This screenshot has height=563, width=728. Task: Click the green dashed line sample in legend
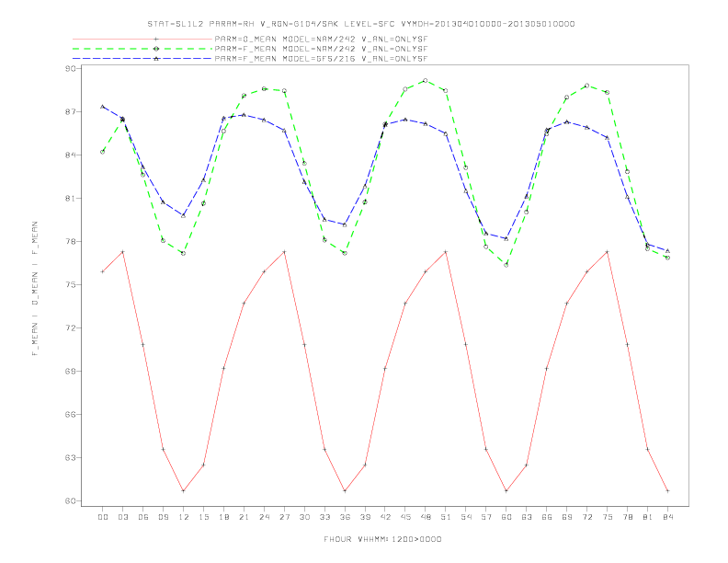click(142, 49)
